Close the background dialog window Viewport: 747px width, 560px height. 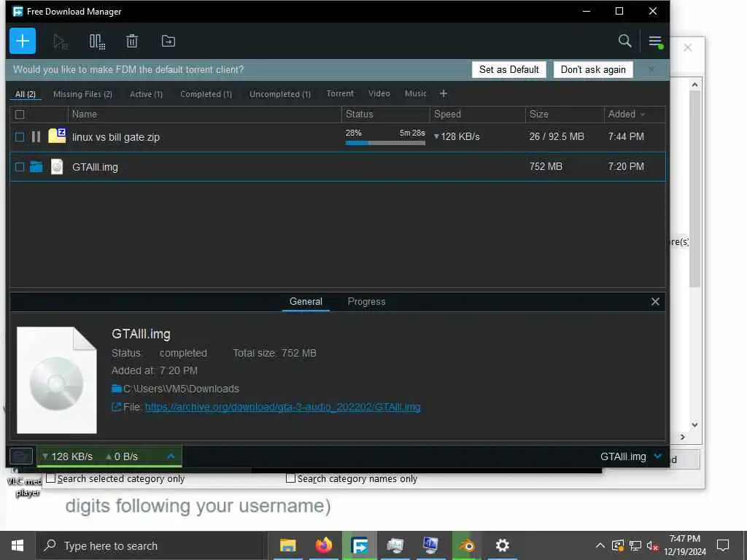coord(687,47)
